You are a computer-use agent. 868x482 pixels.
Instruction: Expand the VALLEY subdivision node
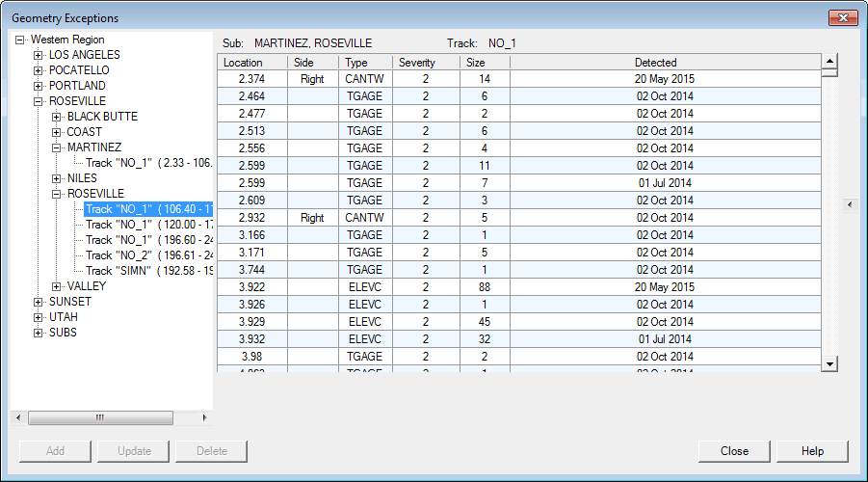pos(57,286)
